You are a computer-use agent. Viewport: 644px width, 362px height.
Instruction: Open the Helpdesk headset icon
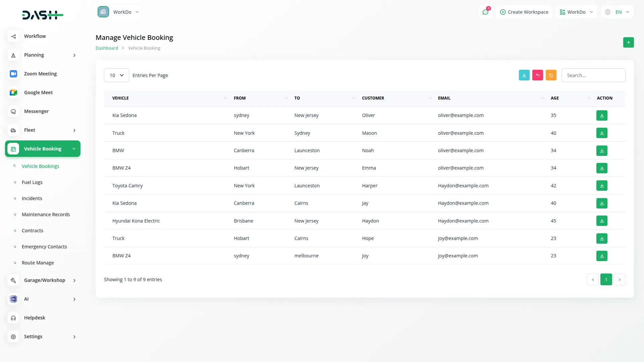click(x=13, y=318)
